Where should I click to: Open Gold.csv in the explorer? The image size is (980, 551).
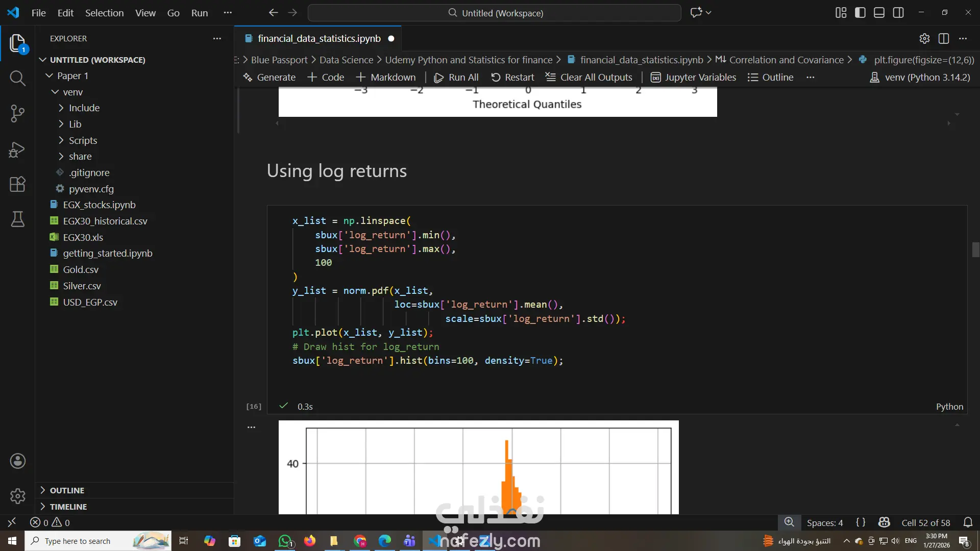point(81,269)
